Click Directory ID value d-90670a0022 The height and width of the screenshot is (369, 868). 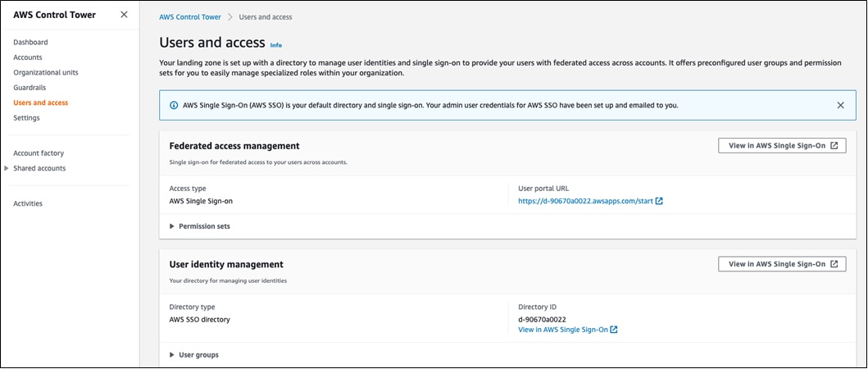click(542, 319)
